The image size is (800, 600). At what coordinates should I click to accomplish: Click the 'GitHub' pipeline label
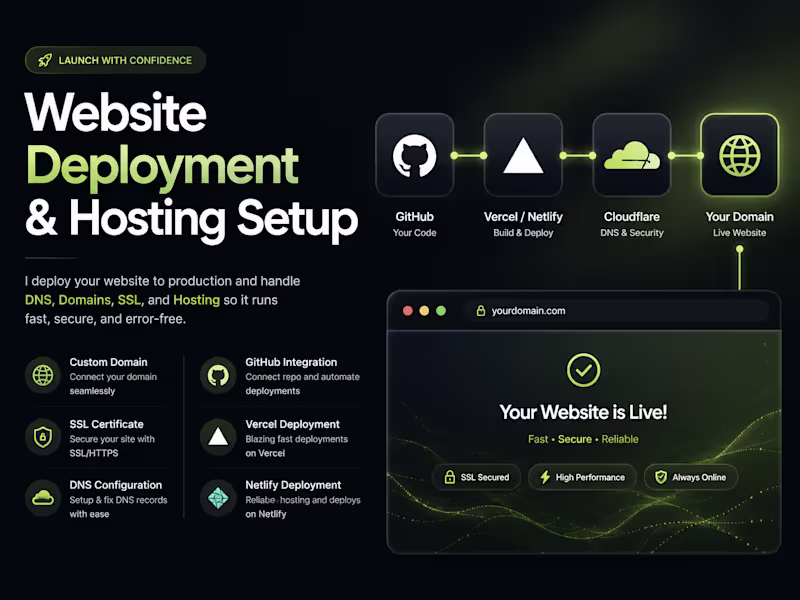click(414, 217)
